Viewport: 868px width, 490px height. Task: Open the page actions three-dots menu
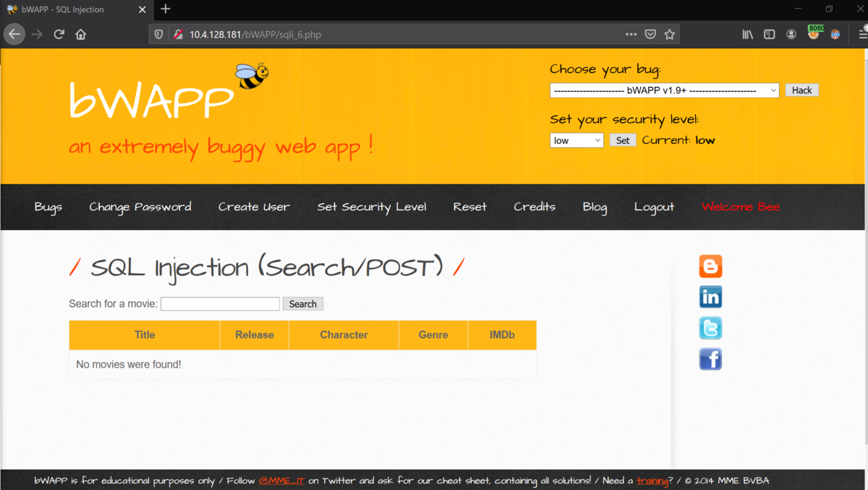[631, 34]
